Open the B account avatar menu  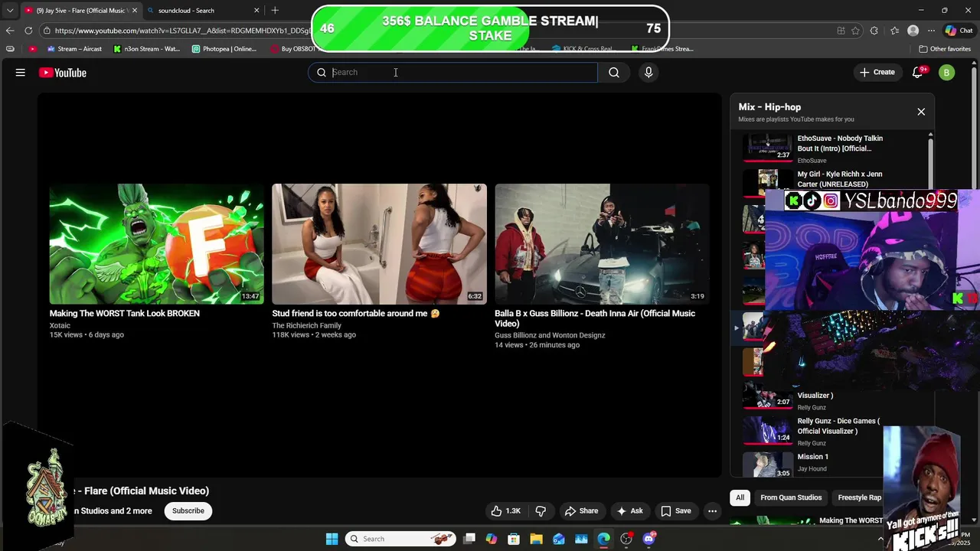pos(947,73)
